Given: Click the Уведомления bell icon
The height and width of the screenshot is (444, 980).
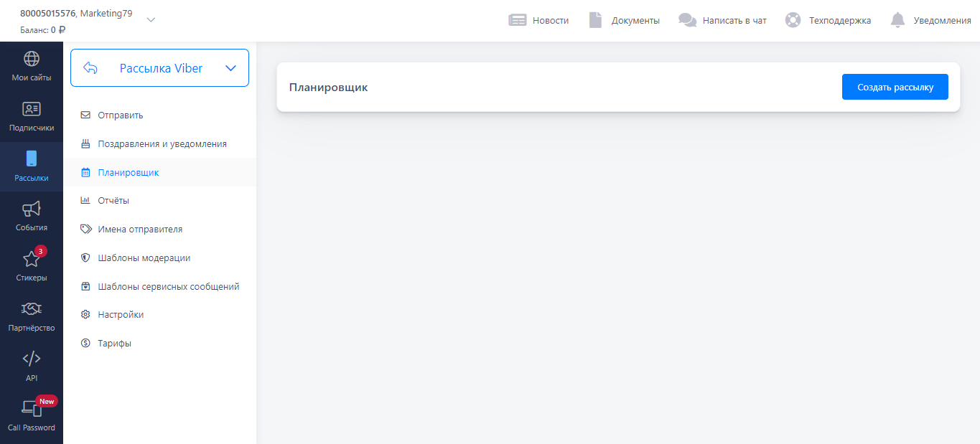Looking at the screenshot, I should tap(897, 20).
